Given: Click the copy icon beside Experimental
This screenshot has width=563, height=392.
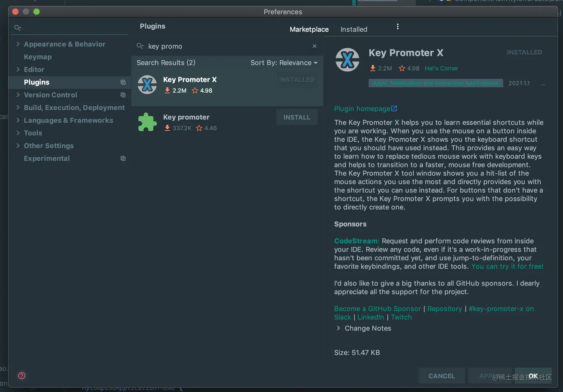Looking at the screenshot, I should pos(123,158).
